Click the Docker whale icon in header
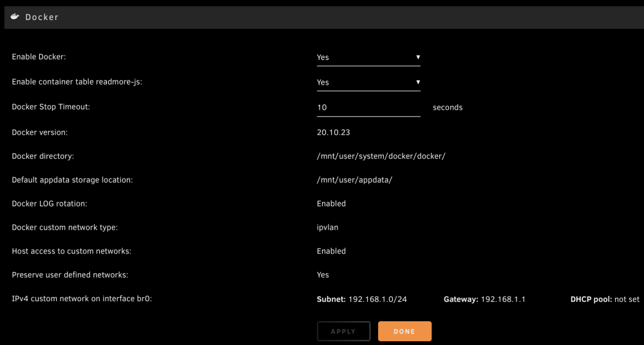This screenshot has height=345, width=644. click(15, 17)
